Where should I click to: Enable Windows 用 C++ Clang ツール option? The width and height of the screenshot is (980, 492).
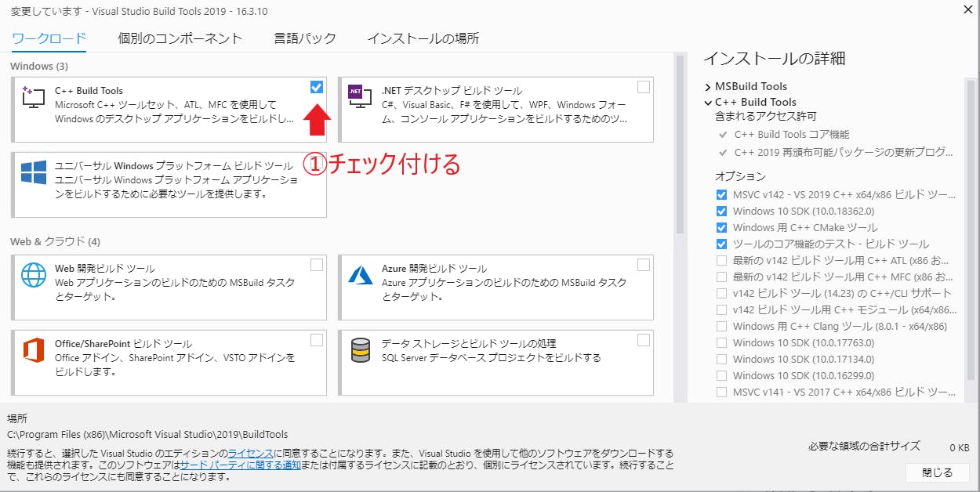click(721, 326)
